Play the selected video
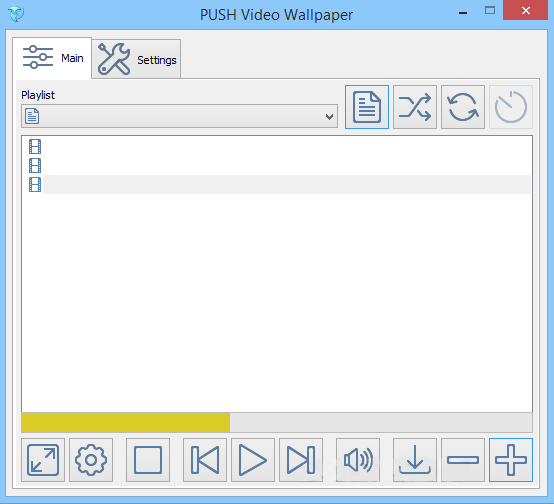Screen dimensions: 554x504 tap(253, 460)
